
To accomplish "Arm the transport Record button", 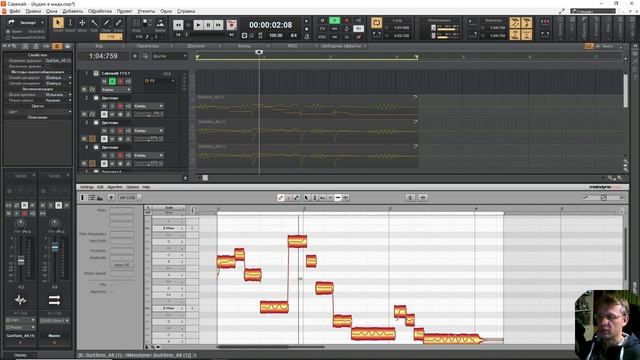I will 231,25.
